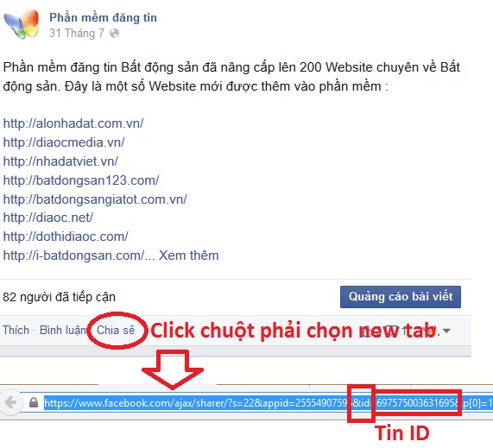Click the 31 Tháng 7 timestamp
This screenshot has height=448, width=493.
tap(77, 34)
